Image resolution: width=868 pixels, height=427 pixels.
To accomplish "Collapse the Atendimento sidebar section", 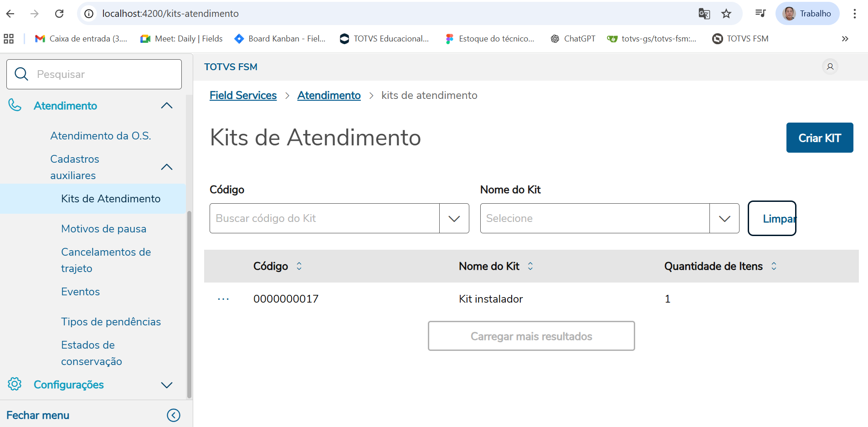I will pos(167,106).
